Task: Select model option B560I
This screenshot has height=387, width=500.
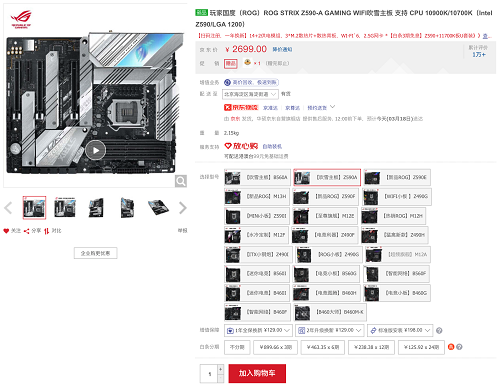Action: [x=257, y=274]
